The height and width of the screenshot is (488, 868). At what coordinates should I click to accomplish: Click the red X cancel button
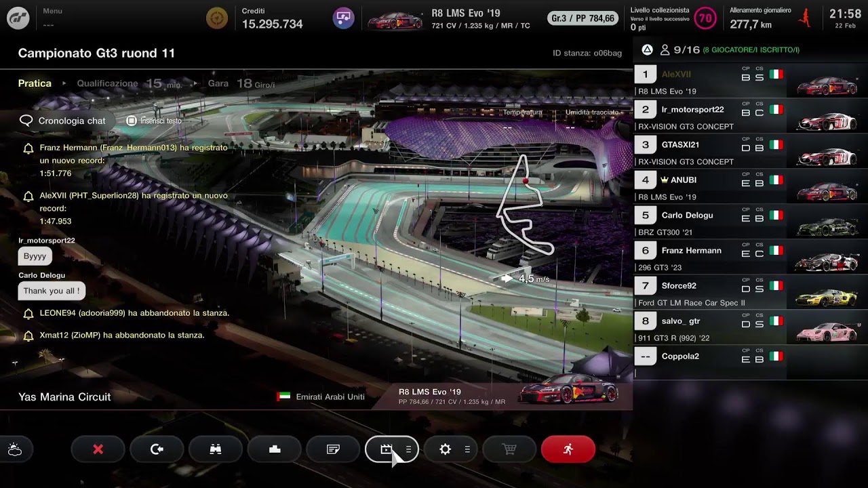click(98, 449)
